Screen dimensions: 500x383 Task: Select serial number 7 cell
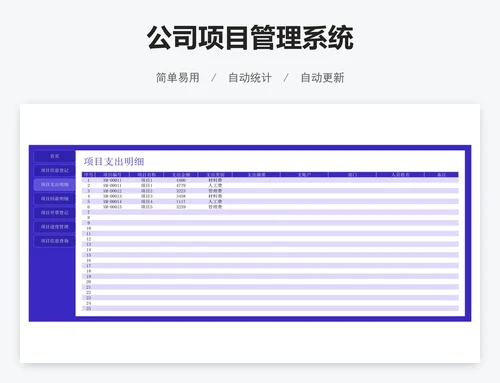(x=89, y=212)
